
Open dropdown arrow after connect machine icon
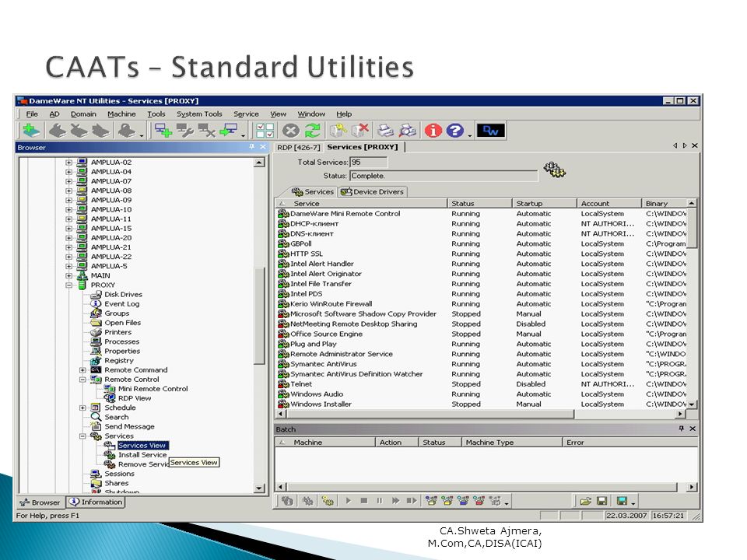click(x=243, y=135)
